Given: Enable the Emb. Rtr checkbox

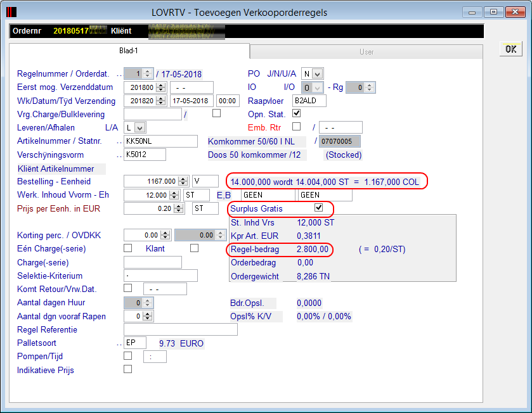Looking at the screenshot, I should (x=297, y=127).
